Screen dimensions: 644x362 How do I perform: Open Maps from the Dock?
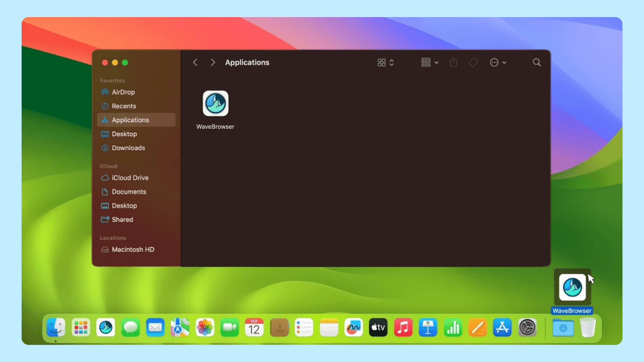(180, 328)
